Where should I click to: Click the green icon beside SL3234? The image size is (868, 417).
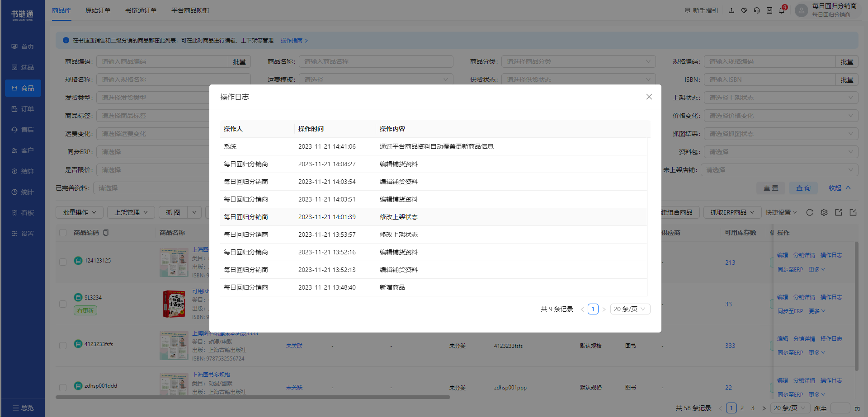coord(78,297)
